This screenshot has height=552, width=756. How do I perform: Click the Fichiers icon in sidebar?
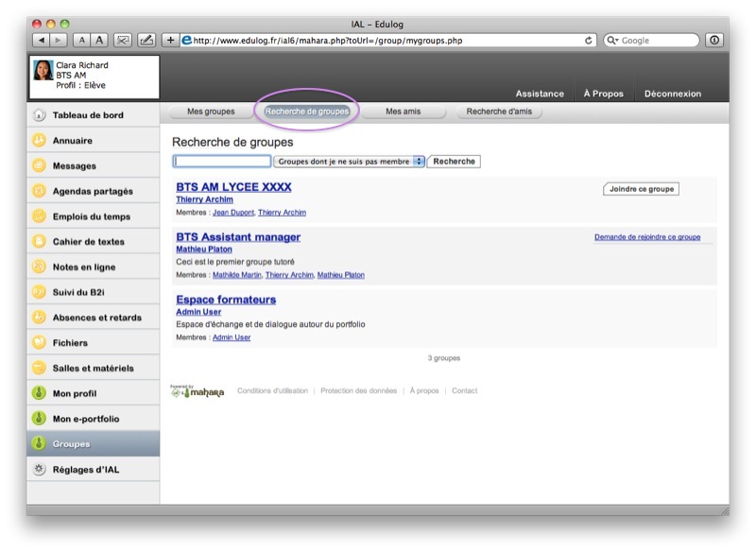(x=39, y=342)
